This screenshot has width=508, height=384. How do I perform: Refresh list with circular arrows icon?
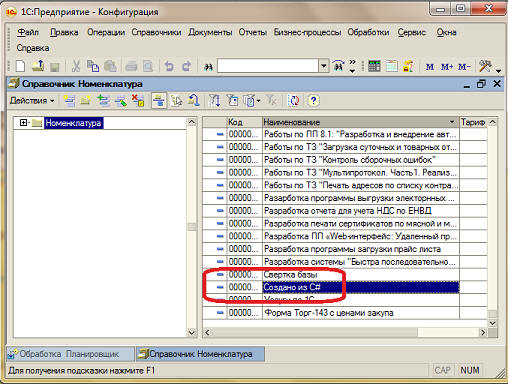(x=294, y=100)
